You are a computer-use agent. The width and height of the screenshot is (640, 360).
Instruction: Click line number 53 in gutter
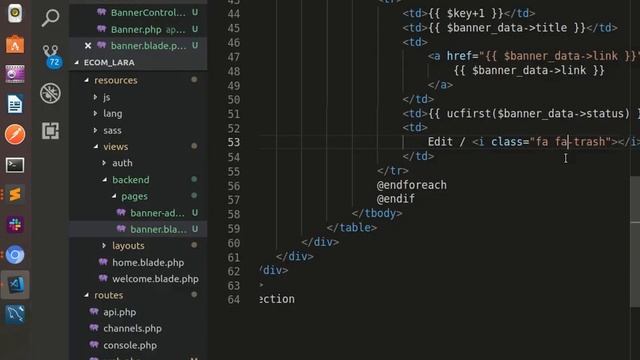tap(234, 142)
